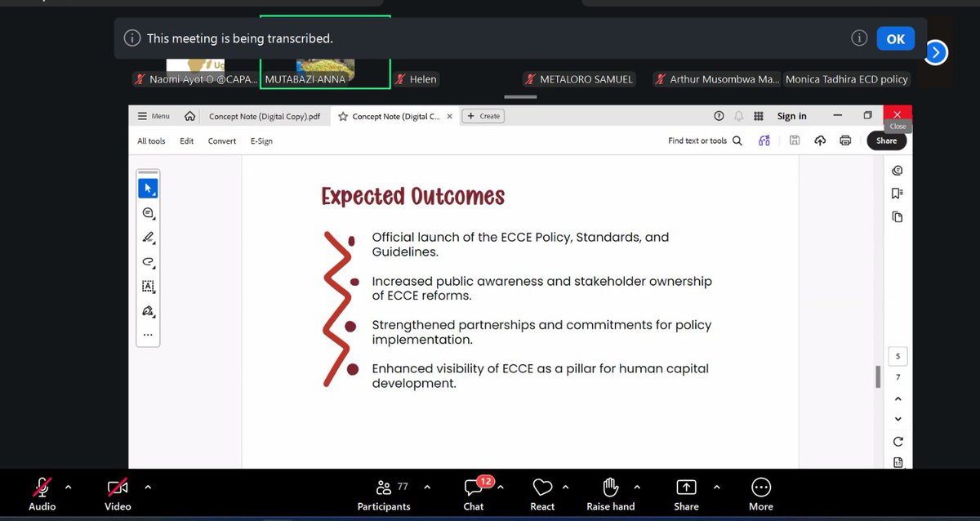This screenshot has width=980, height=521.
Task: Expand chat options caret
Action: tap(500, 488)
